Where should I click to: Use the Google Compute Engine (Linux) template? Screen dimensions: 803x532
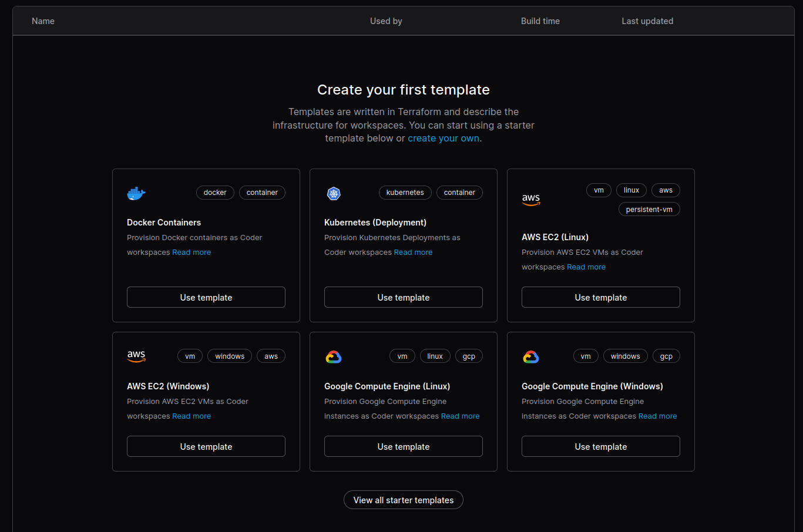404,446
